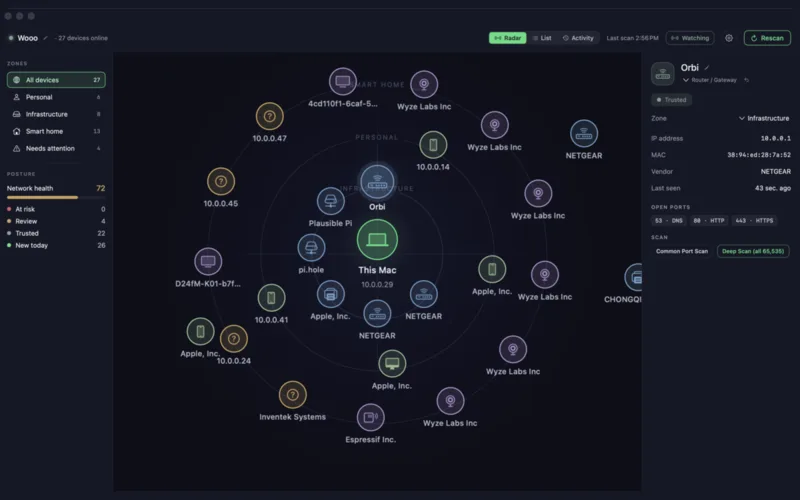
Task: Click the edit pencil beside Orbi title
Action: (x=707, y=67)
